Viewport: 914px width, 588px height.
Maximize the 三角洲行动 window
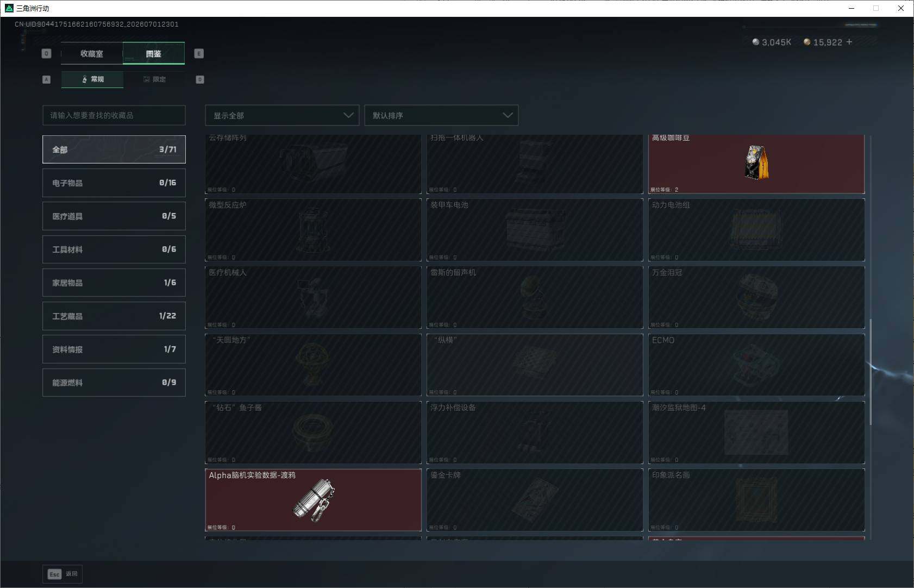(x=876, y=8)
